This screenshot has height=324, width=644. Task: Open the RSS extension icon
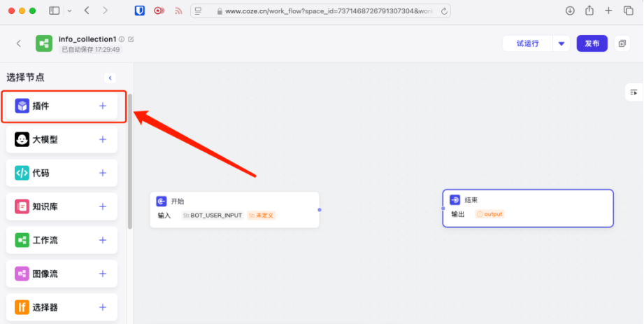tap(178, 11)
